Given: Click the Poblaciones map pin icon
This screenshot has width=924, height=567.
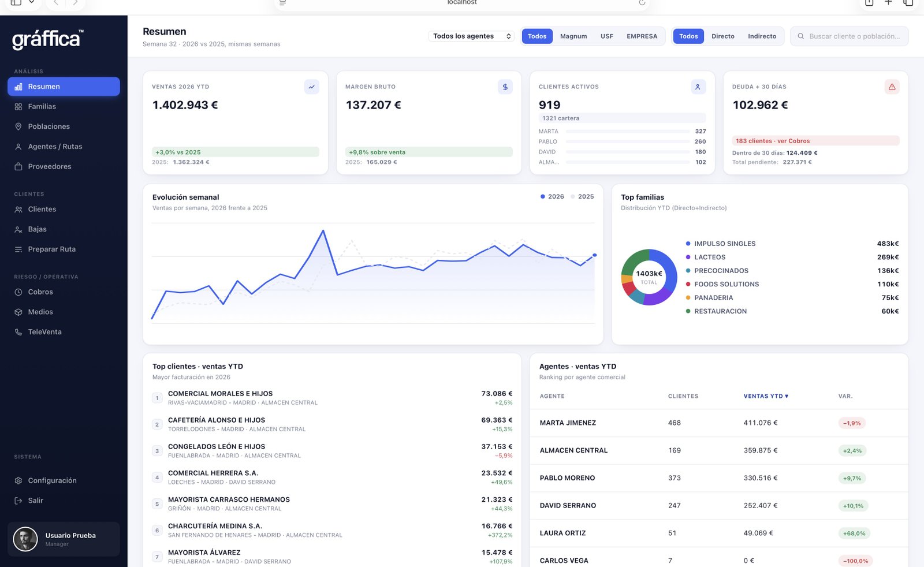Looking at the screenshot, I should pyautogui.click(x=18, y=126).
